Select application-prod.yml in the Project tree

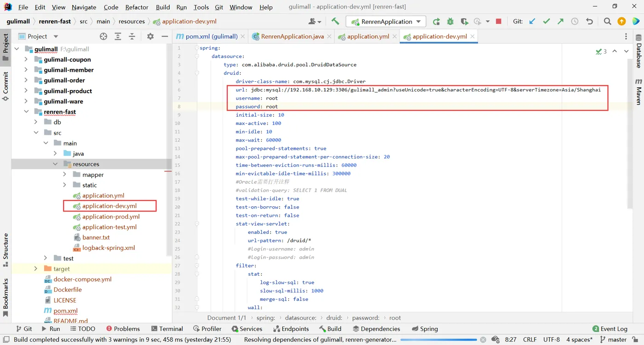(x=111, y=216)
